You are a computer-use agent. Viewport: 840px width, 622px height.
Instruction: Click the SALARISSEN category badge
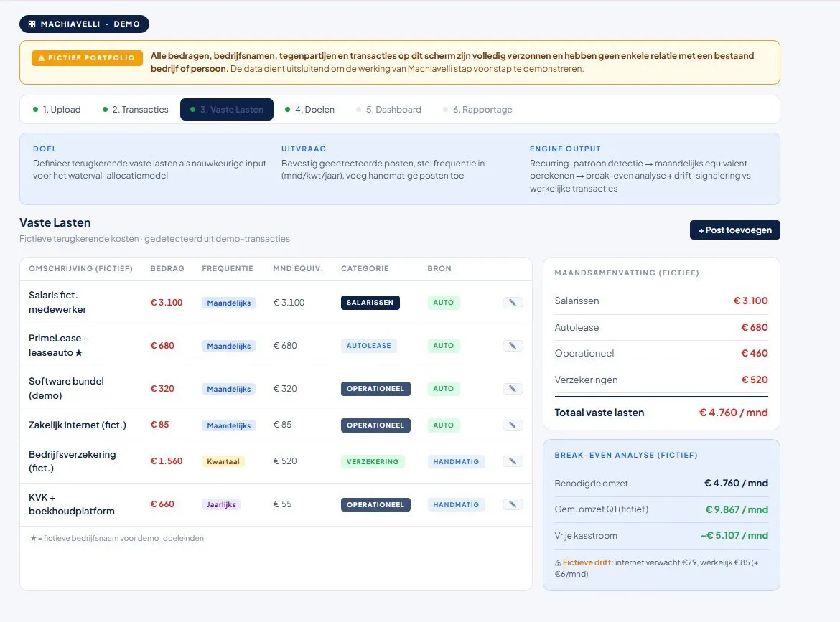[370, 303]
